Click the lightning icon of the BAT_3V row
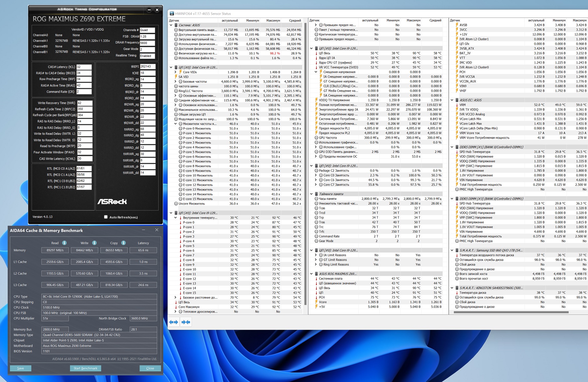The width and height of the screenshot is (588, 382). point(457,53)
